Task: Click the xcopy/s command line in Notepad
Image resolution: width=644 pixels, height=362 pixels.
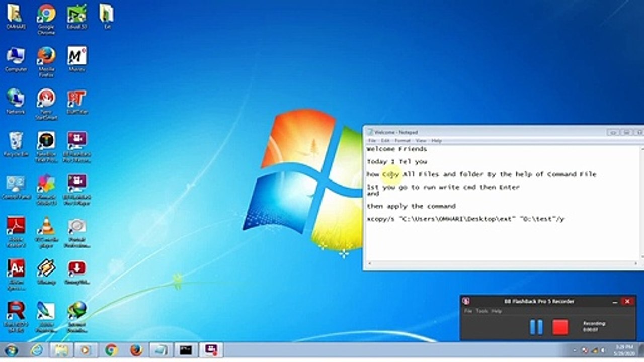Action: click(x=465, y=219)
